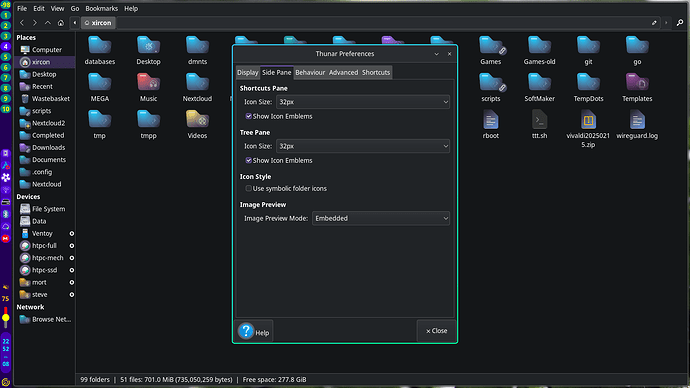
Task: Close the Thunar Preferences dialog
Action: (436, 331)
